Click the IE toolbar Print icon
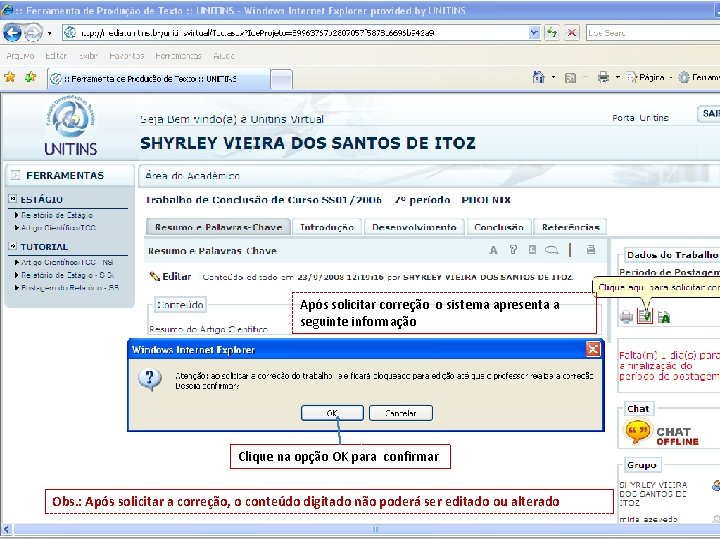The height and width of the screenshot is (540, 720). coord(603,77)
